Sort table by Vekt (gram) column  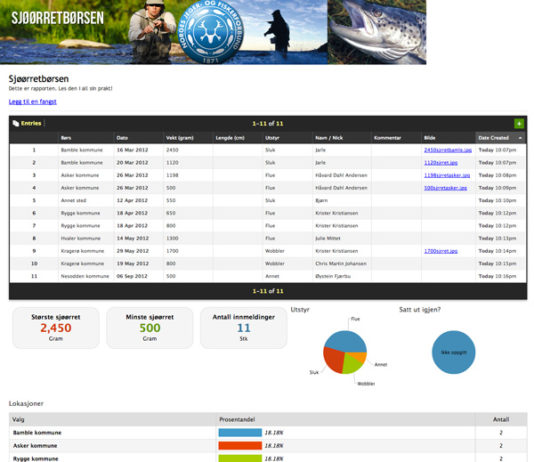(x=179, y=138)
